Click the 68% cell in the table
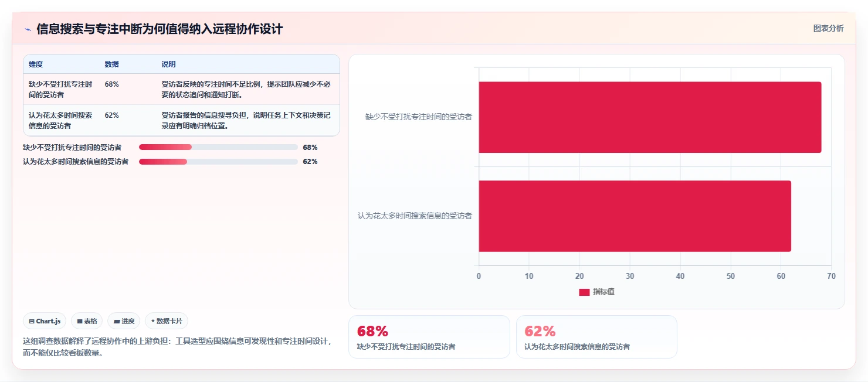 (111, 84)
